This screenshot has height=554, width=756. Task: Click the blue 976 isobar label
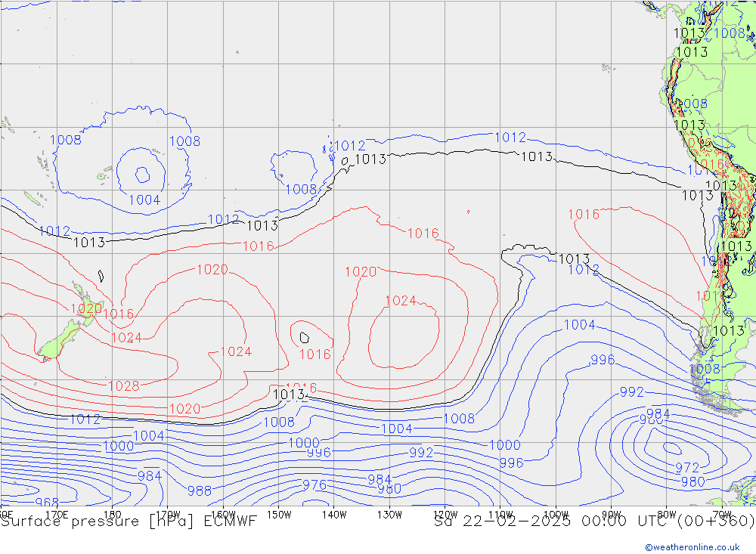314,485
